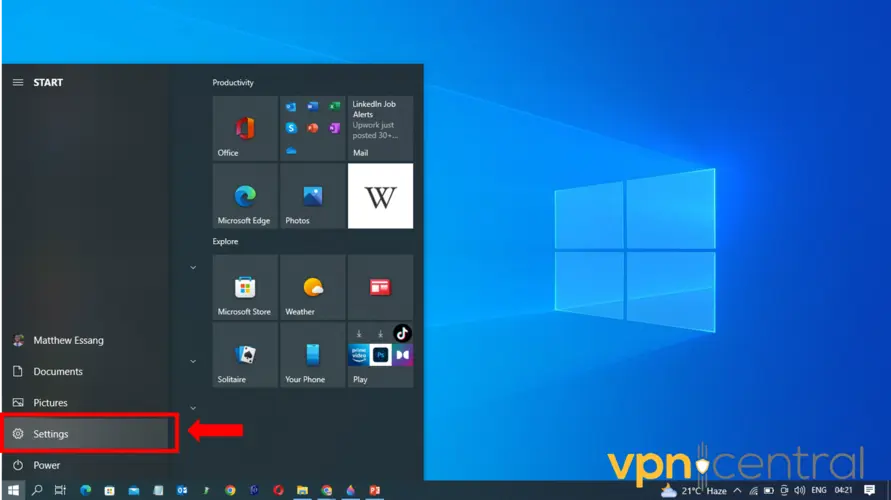
Task: Open Pictures from the Start sidebar
Action: pyautogui.click(x=85, y=403)
